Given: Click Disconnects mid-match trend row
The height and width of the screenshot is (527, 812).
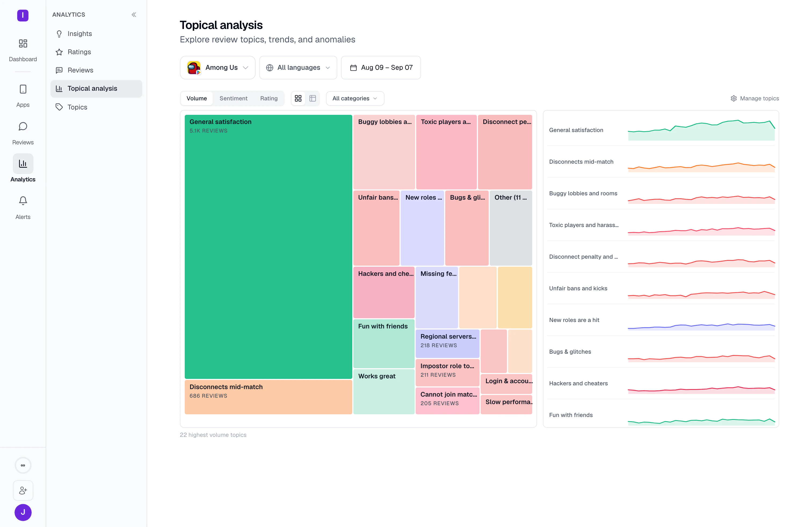Looking at the screenshot, I should [x=661, y=162].
